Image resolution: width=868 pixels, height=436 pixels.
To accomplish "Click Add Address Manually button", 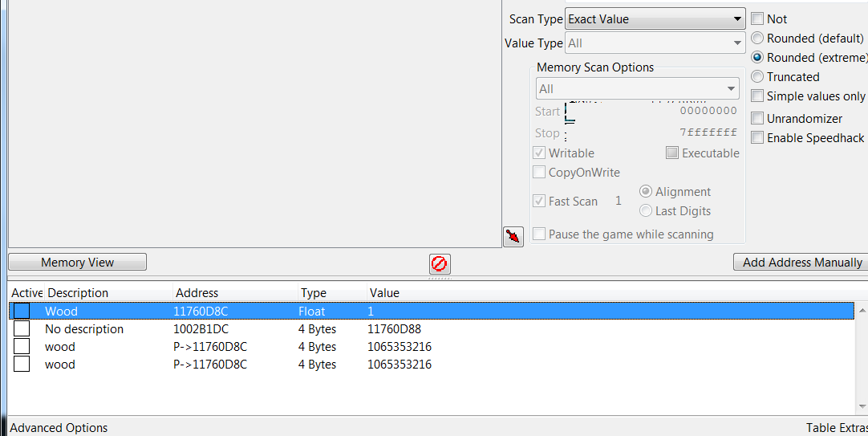I will 801,263.
